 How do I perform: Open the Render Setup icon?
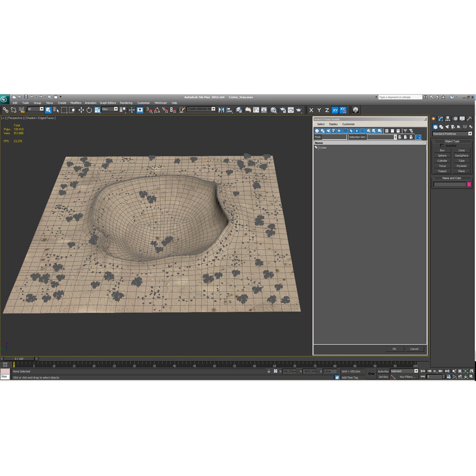pyautogui.click(x=283, y=110)
